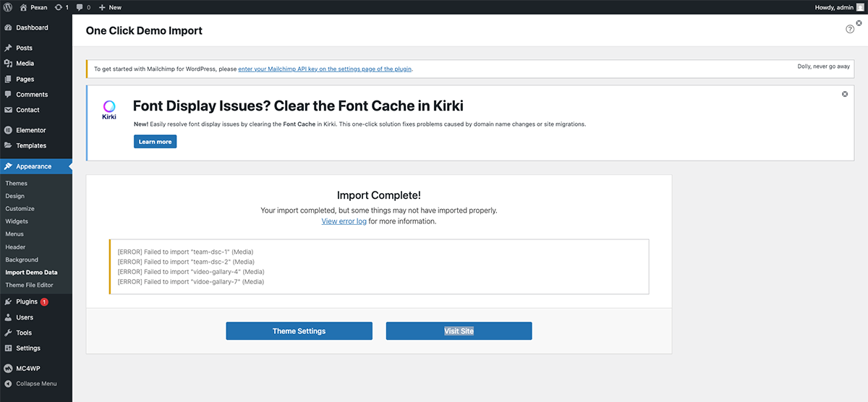The width and height of the screenshot is (868, 402).
Task: Select Import Demo Data submenu
Action: [31, 273]
